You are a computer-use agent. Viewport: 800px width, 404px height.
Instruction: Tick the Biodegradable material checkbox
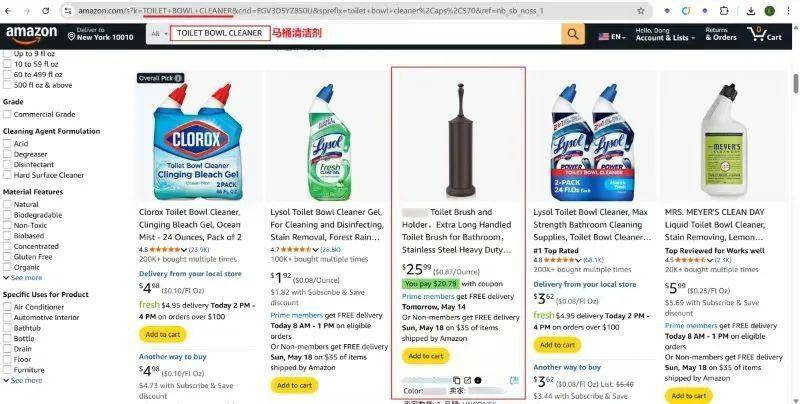pos(7,215)
